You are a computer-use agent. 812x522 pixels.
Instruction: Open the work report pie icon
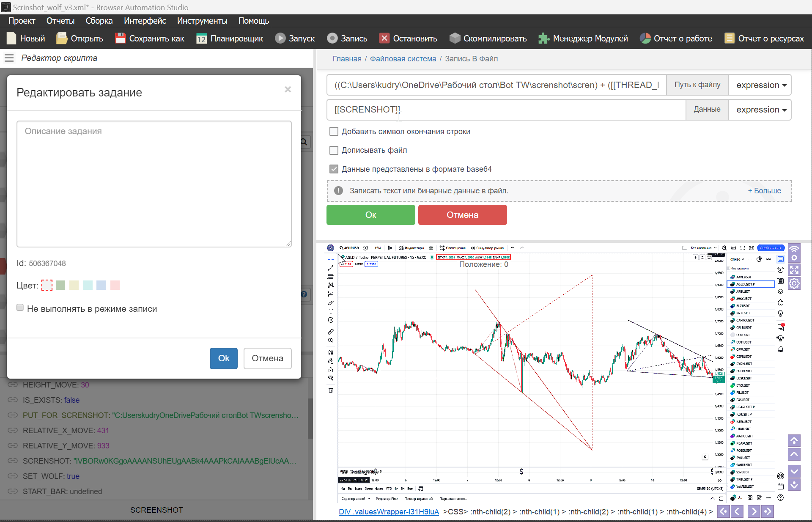[645, 38]
